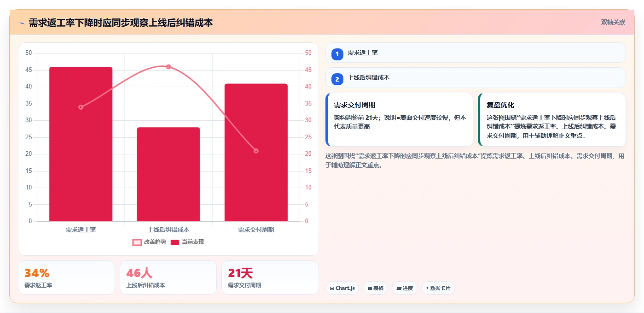Click the lightning icon beside the title

22,23
